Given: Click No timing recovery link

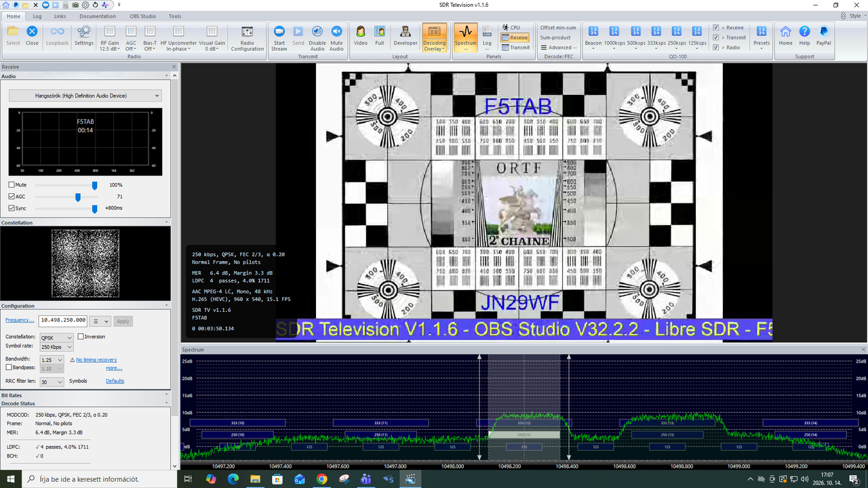Looking at the screenshot, I should point(96,360).
